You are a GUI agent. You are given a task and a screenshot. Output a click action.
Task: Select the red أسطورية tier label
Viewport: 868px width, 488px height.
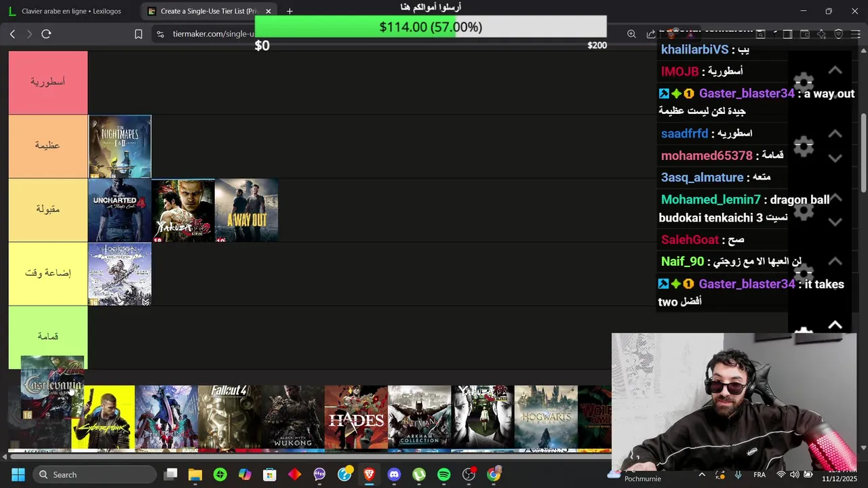click(x=48, y=82)
